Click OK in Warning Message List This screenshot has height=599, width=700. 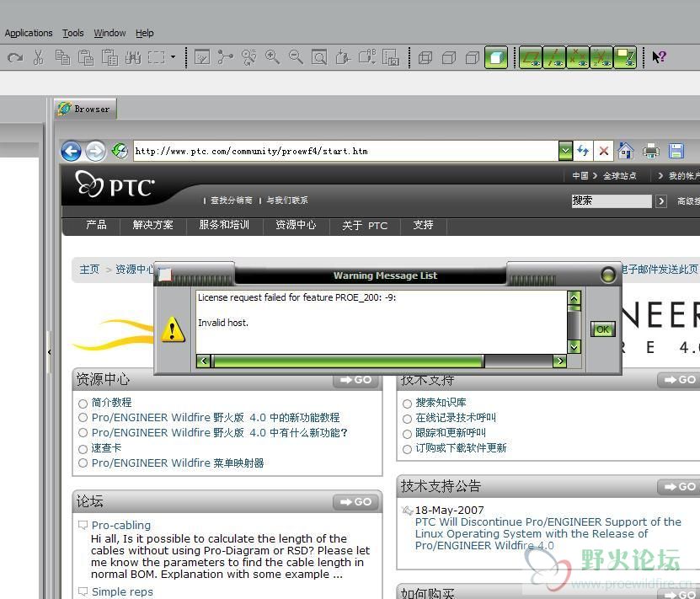click(602, 329)
